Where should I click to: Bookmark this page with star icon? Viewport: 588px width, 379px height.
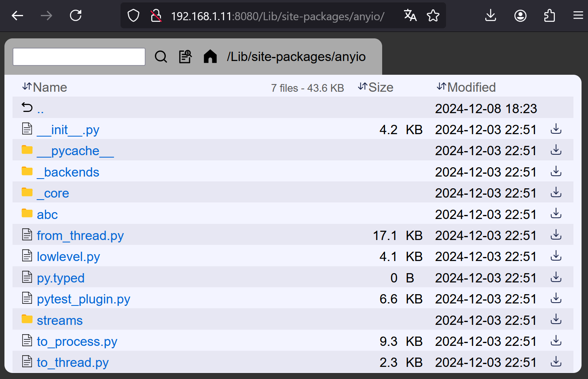[433, 16]
